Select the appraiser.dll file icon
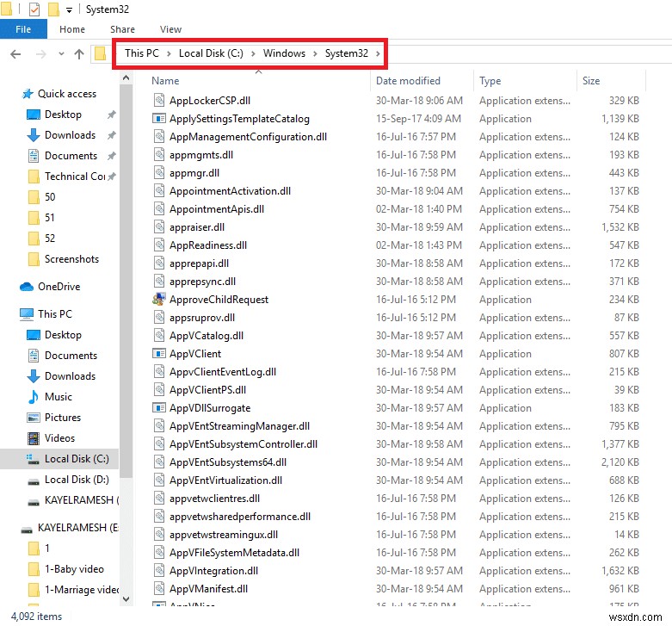Viewport: 672px width, 626px height. pos(159,226)
